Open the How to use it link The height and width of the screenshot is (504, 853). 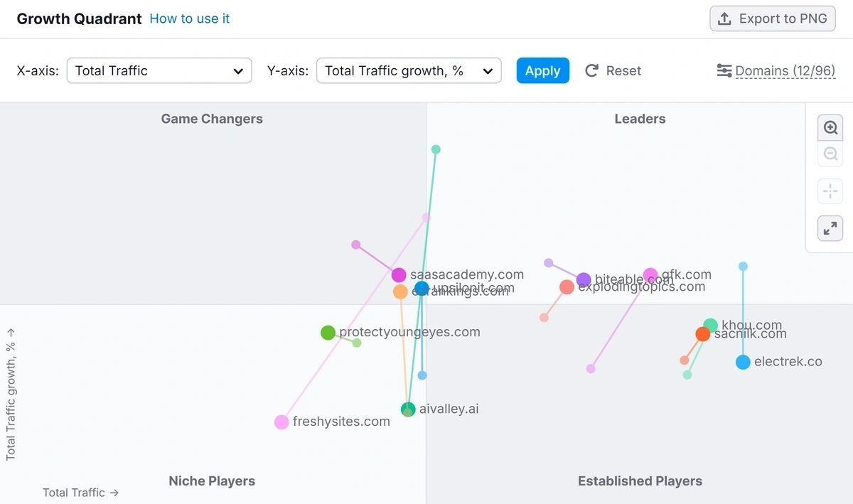pyautogui.click(x=190, y=19)
